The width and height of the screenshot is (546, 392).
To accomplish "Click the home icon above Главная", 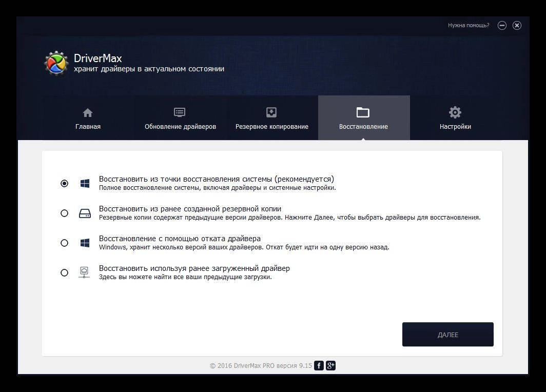I will 88,113.
